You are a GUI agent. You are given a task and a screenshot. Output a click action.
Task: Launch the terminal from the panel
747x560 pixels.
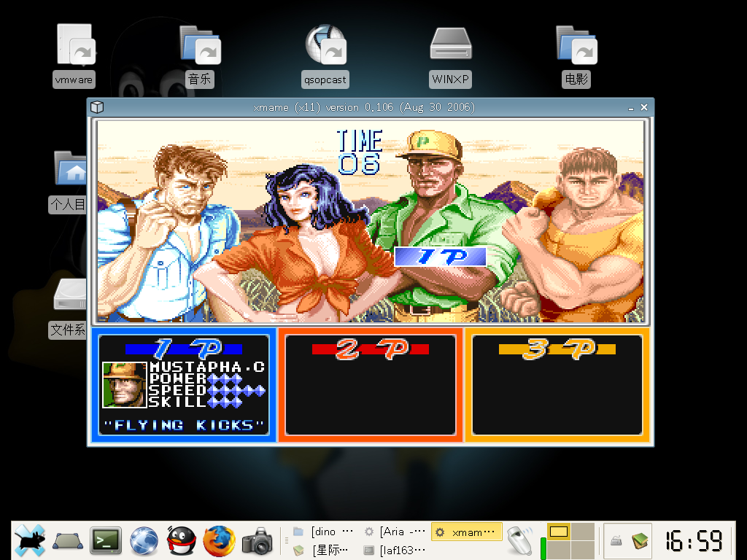click(x=106, y=540)
